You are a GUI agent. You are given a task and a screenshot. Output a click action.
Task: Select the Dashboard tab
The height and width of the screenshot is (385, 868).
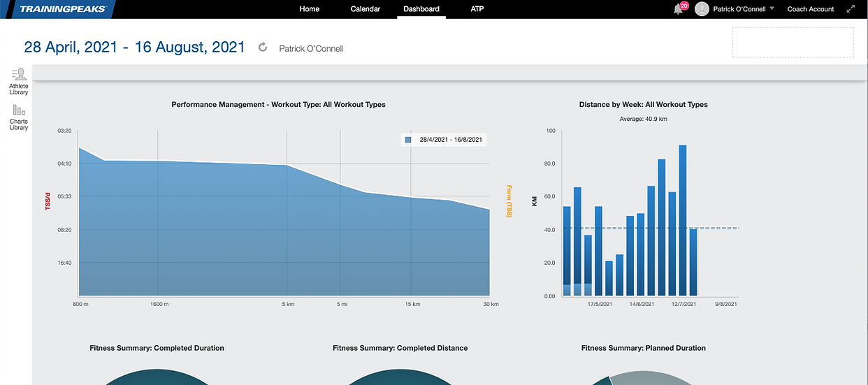point(421,9)
